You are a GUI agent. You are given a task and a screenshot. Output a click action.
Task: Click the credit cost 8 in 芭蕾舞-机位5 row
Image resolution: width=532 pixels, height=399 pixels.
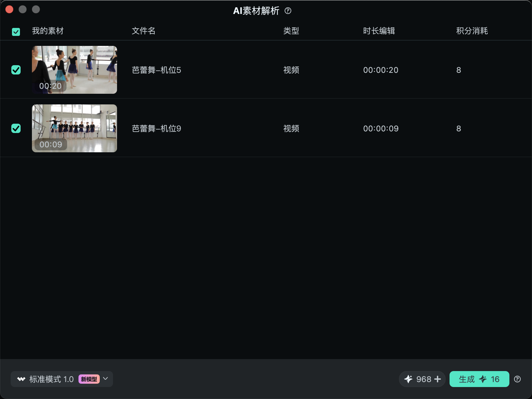pyautogui.click(x=459, y=70)
